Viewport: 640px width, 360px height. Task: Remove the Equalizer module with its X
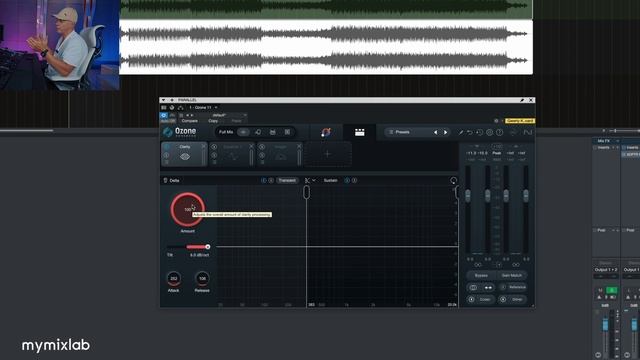[x=251, y=146]
